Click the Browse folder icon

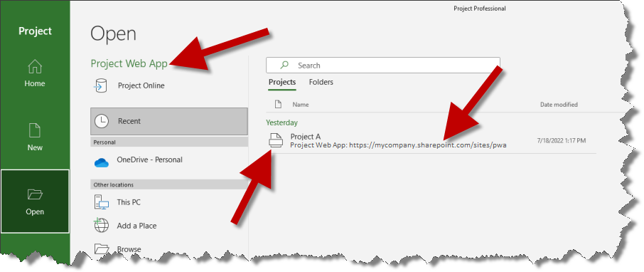102,249
